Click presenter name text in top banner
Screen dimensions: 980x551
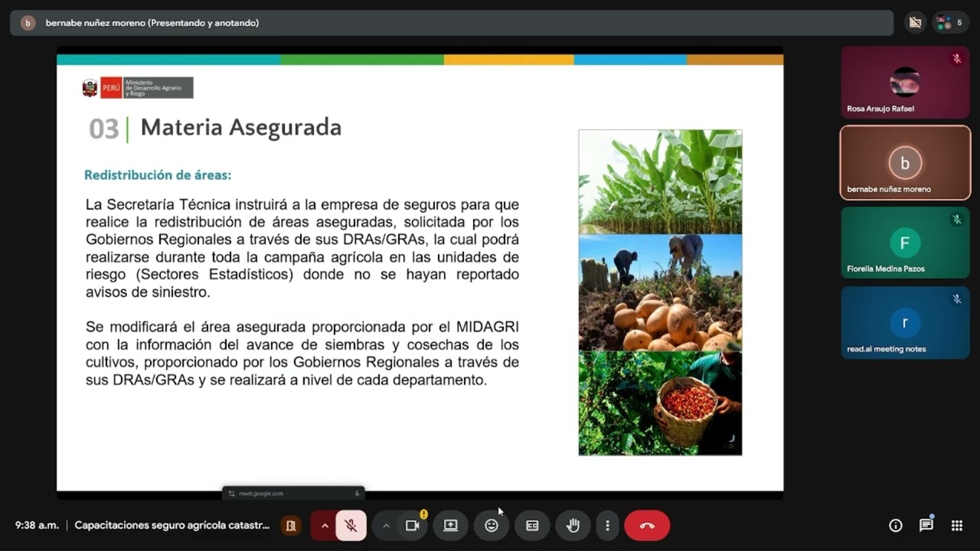[x=152, y=23]
